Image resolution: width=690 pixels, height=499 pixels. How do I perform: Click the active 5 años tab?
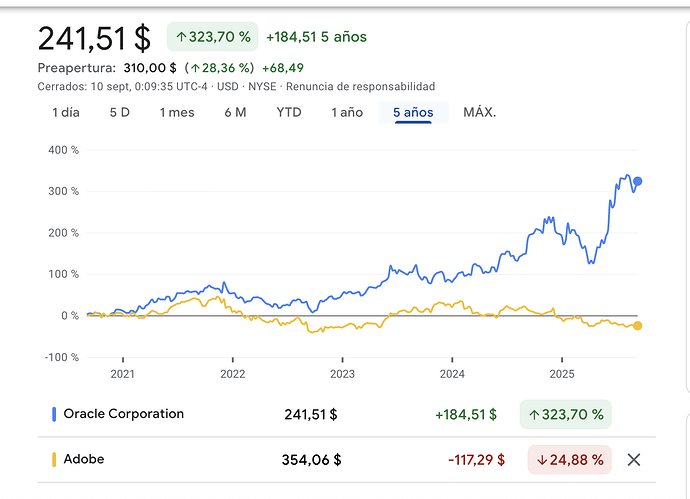tap(413, 112)
